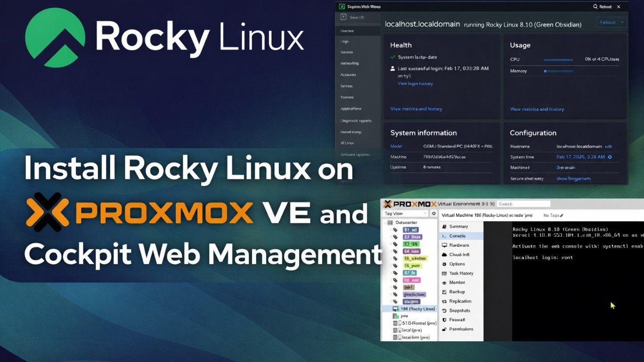Open the Firewall shield icon tab

click(x=444, y=320)
